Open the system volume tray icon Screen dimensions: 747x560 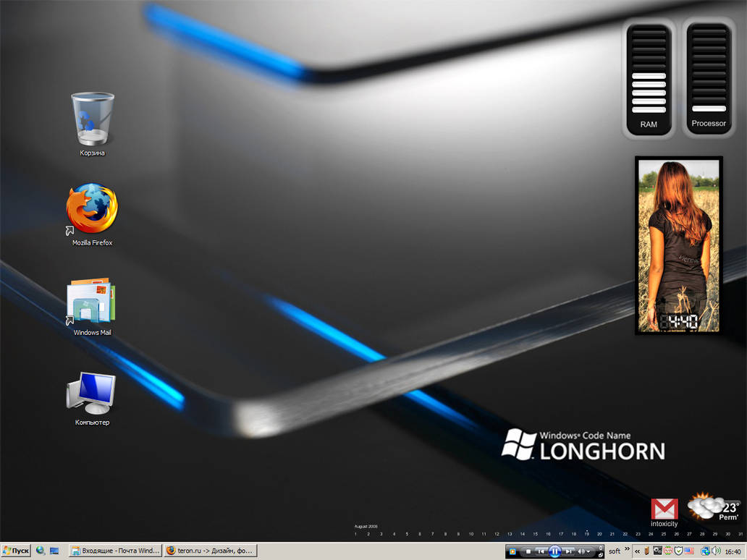[x=716, y=551]
